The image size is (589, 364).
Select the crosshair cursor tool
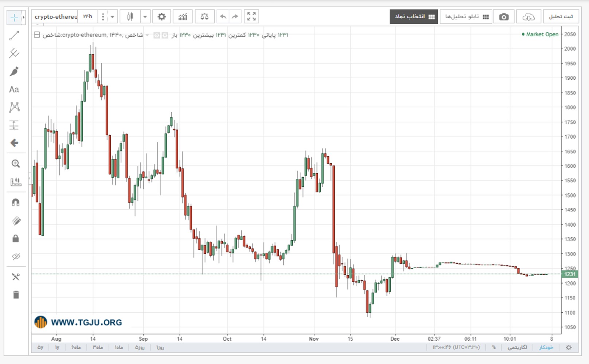pos(14,17)
